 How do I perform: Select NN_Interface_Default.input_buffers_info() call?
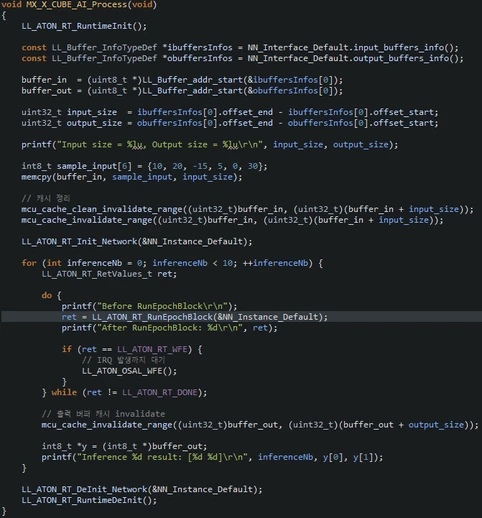[353, 47]
